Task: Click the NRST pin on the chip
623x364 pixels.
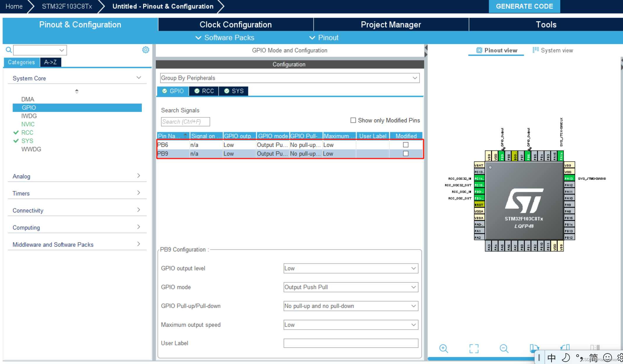Action: tap(479, 205)
